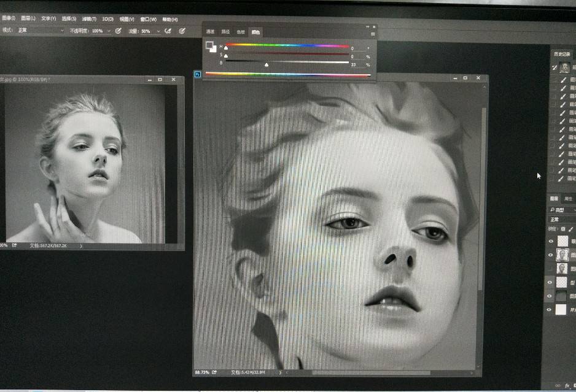Viewport: 576px width, 392px height.
Task: Click the background color swatch in Color panel
Action: point(212,49)
